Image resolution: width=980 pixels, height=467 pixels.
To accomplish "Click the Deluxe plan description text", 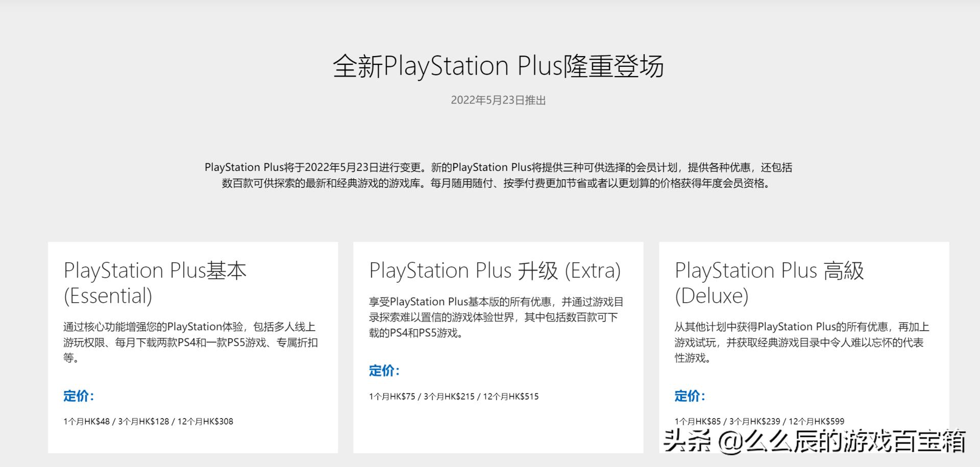I will 801,342.
